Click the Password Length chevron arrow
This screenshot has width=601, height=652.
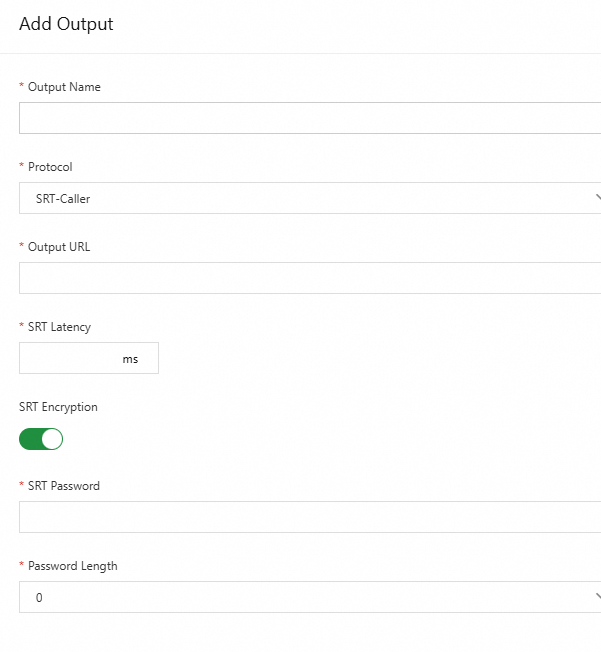tap(597, 596)
